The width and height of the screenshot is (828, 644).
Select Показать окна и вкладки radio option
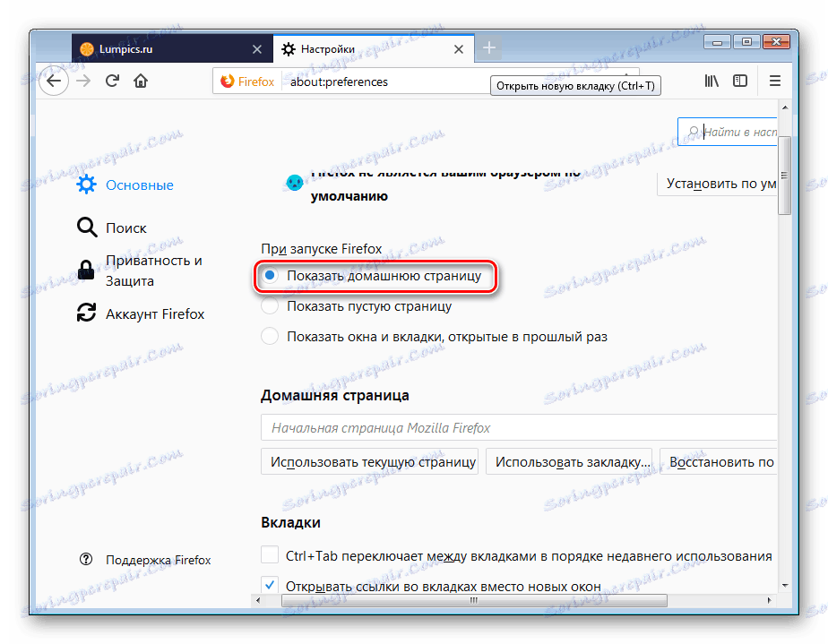click(270, 336)
